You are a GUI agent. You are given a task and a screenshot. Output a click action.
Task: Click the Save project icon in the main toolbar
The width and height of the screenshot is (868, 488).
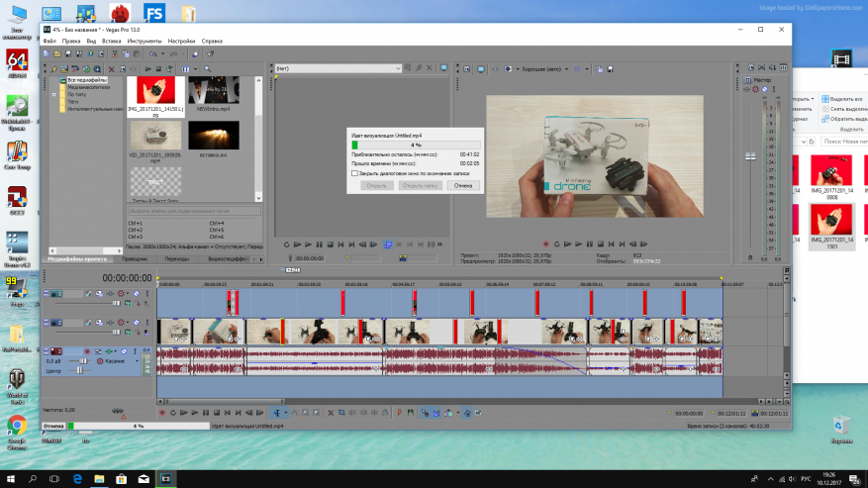tap(69, 52)
